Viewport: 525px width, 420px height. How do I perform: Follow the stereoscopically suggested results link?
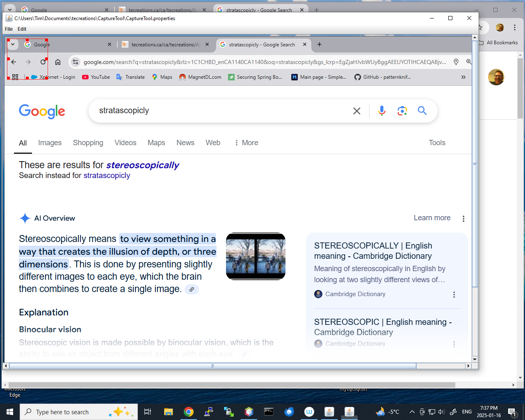coord(143,165)
